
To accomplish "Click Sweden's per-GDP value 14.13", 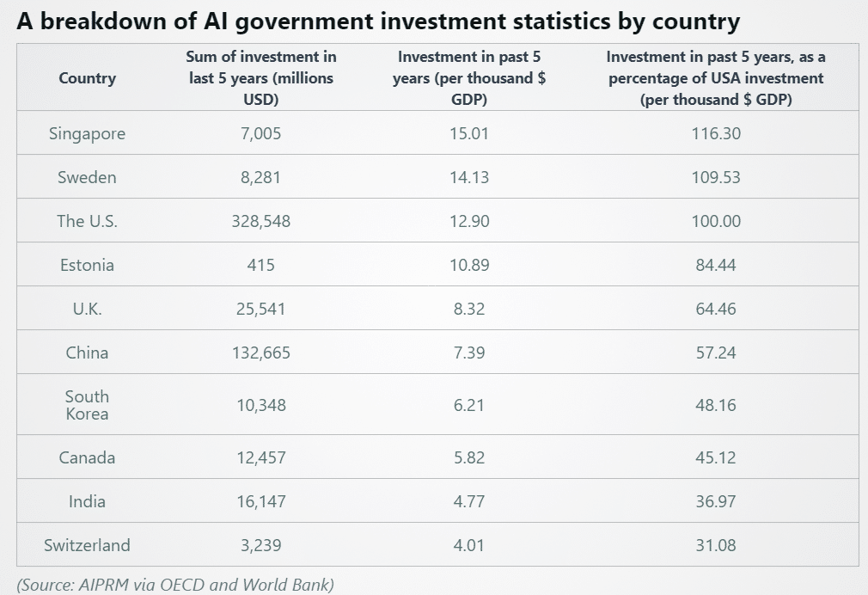I will tap(469, 177).
